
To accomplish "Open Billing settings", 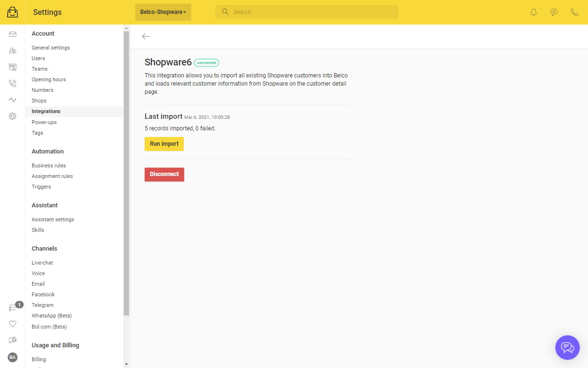I will 39,359.
